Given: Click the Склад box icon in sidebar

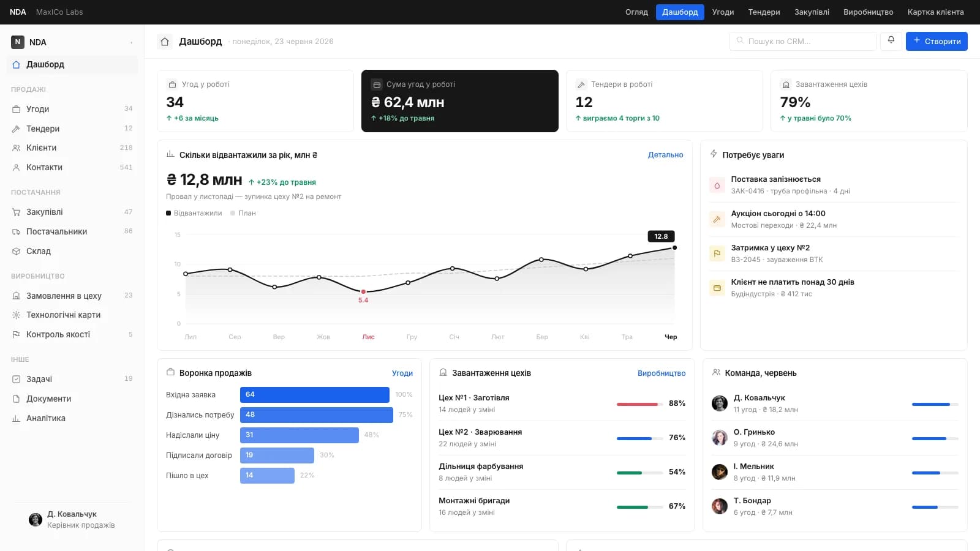Looking at the screenshot, I should (x=17, y=251).
